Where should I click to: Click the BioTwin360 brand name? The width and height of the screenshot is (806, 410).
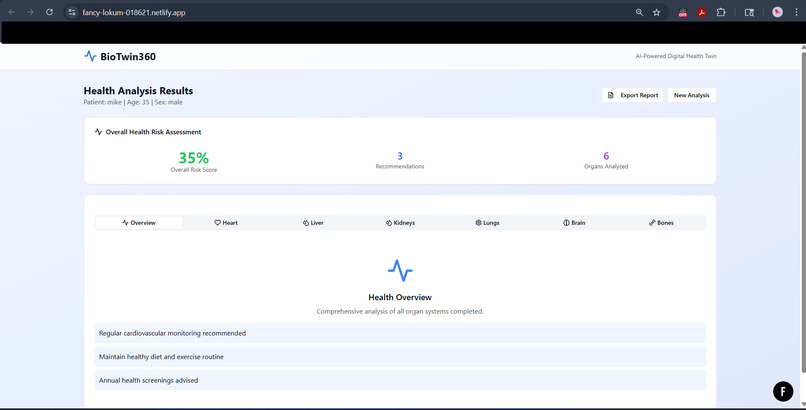tap(128, 57)
